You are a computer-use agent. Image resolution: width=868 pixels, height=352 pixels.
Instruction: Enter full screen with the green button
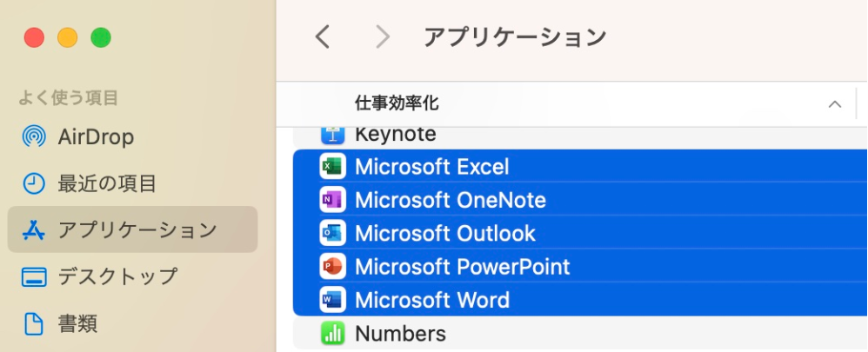[101, 37]
